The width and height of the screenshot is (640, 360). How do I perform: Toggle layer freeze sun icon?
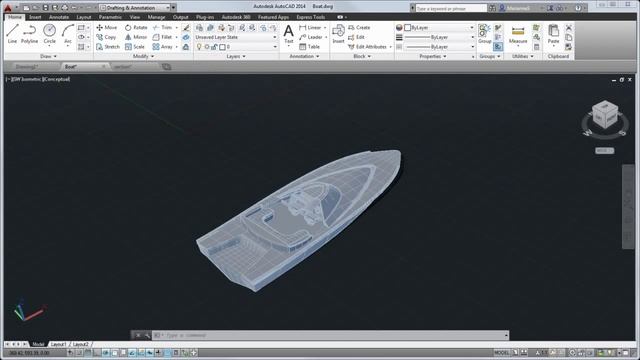[x=207, y=47]
